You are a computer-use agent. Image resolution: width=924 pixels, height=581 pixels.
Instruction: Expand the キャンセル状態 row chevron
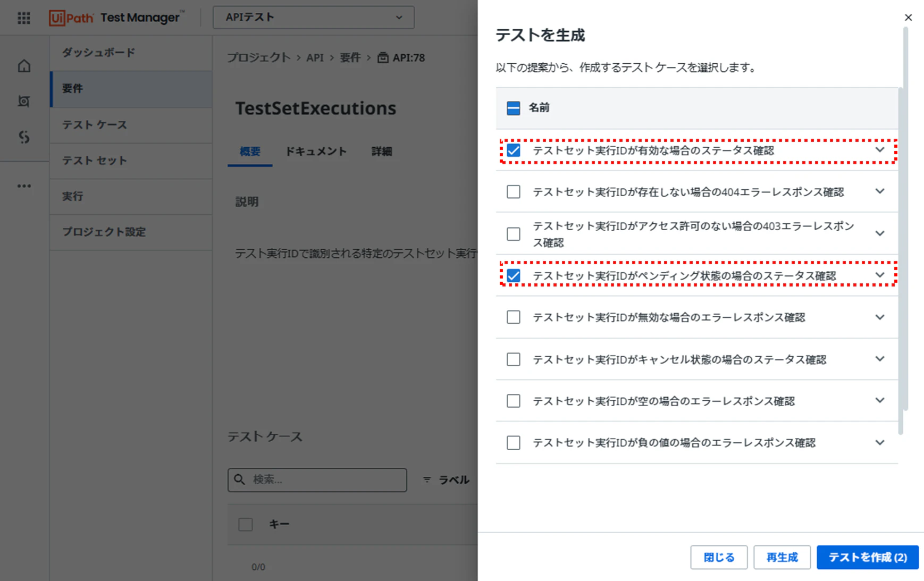tap(880, 359)
